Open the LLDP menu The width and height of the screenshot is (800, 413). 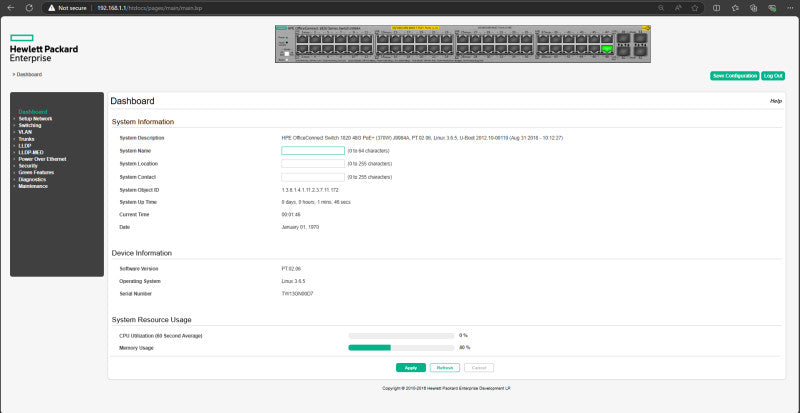tap(24, 145)
